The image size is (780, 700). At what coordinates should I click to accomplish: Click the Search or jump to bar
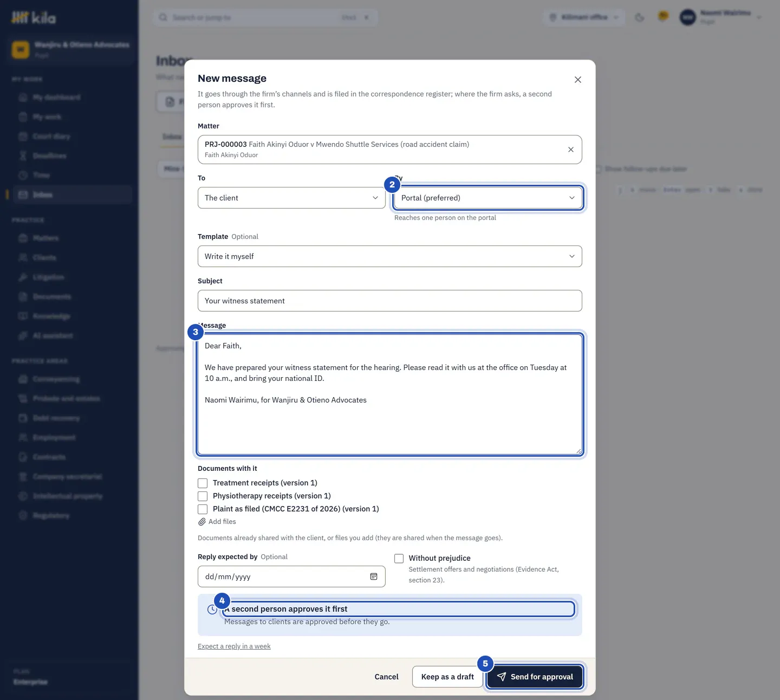coord(265,17)
